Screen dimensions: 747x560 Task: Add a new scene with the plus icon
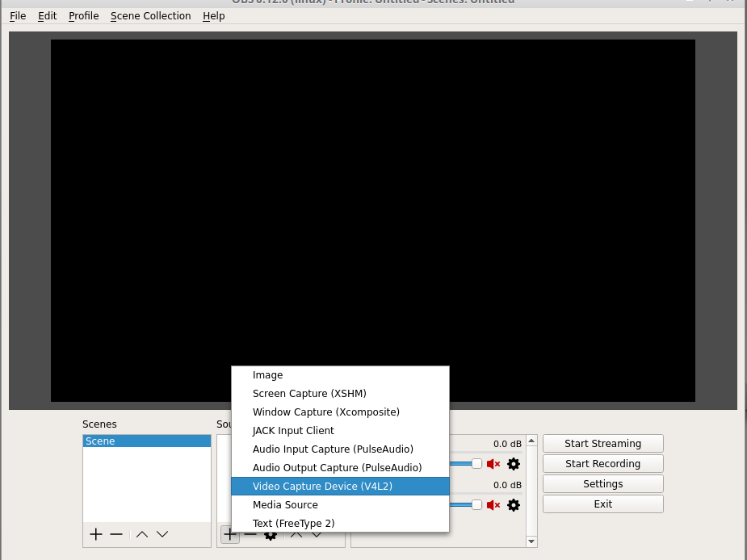click(95, 534)
